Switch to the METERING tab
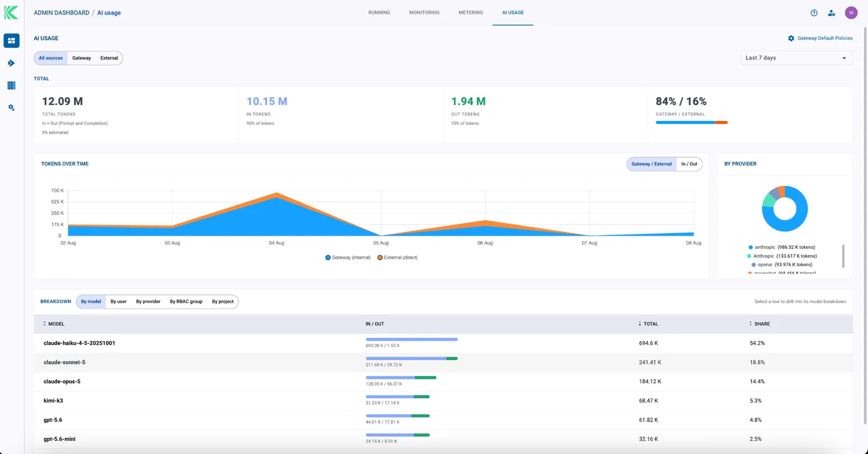The width and height of the screenshot is (868, 454). (470, 13)
